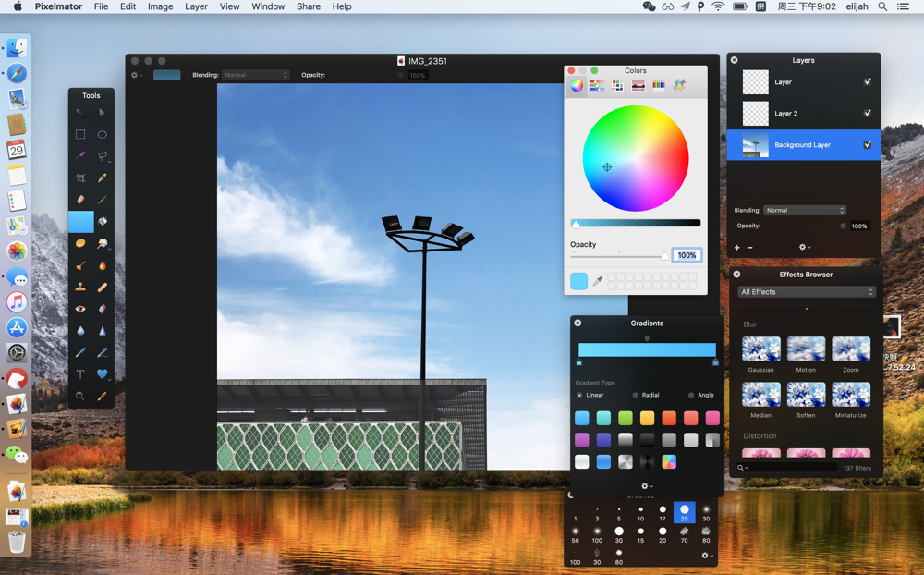Open the Normal blending dropdown in the toolbar
Image resolution: width=924 pixels, height=575 pixels.
point(256,75)
